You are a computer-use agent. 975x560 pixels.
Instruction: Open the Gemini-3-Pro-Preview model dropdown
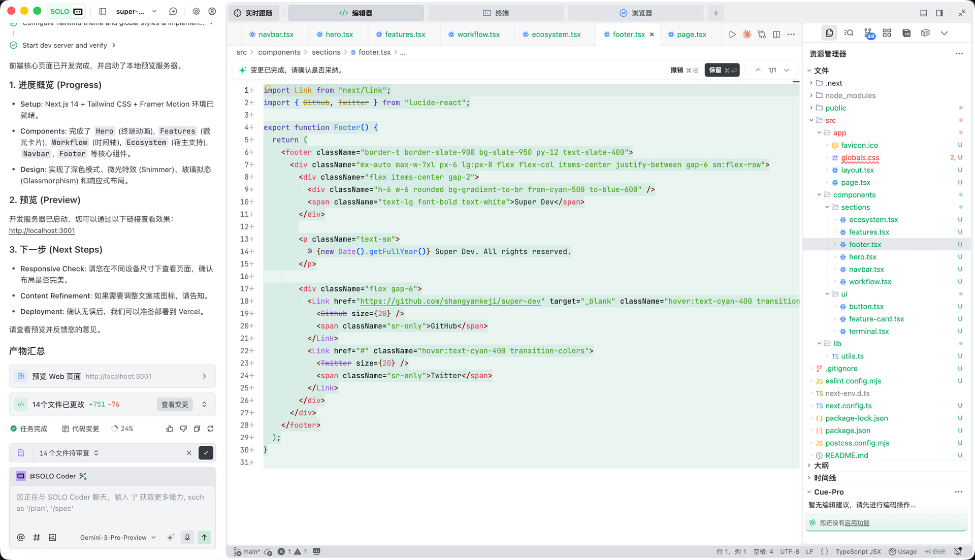tap(117, 537)
